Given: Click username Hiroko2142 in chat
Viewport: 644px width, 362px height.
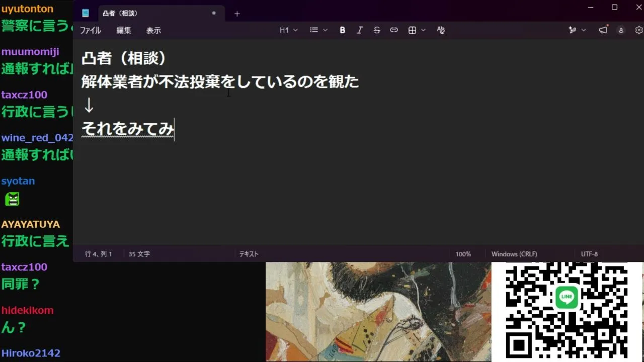Looking at the screenshot, I should click(31, 353).
